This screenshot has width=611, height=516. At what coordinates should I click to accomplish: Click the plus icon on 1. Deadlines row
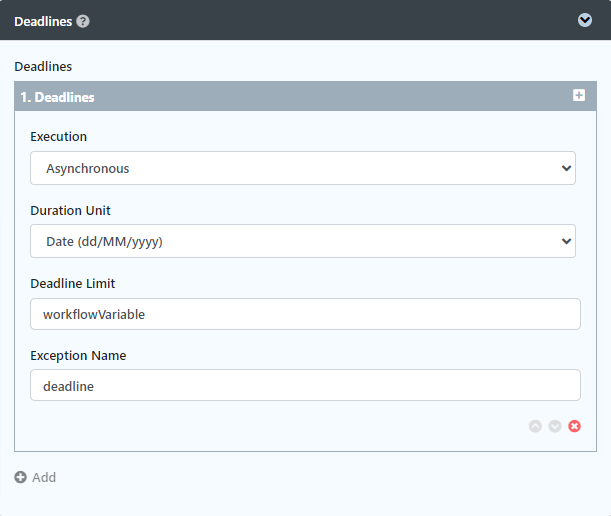point(578,95)
